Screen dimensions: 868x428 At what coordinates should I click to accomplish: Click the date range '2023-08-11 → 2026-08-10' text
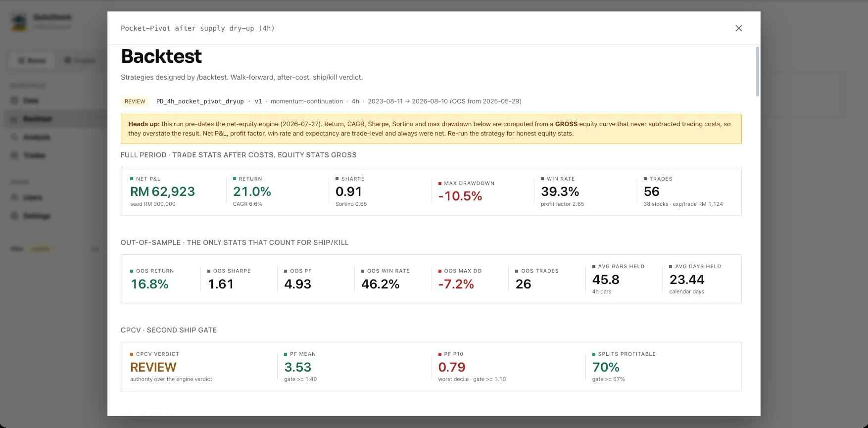click(407, 101)
